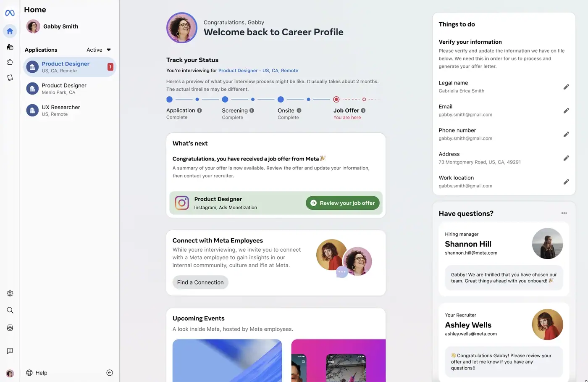The height and width of the screenshot is (382, 588).
Task: Expand the Active applications filter dropdown
Action: [x=99, y=50]
